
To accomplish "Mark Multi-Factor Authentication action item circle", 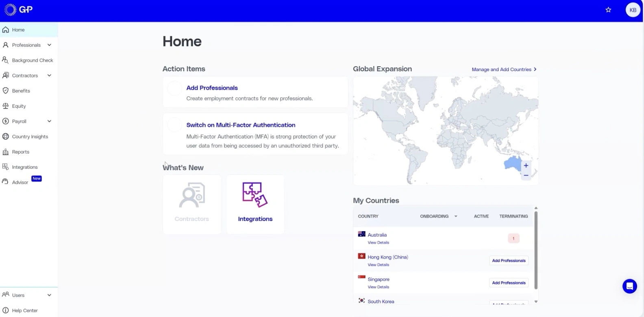I will tap(175, 125).
